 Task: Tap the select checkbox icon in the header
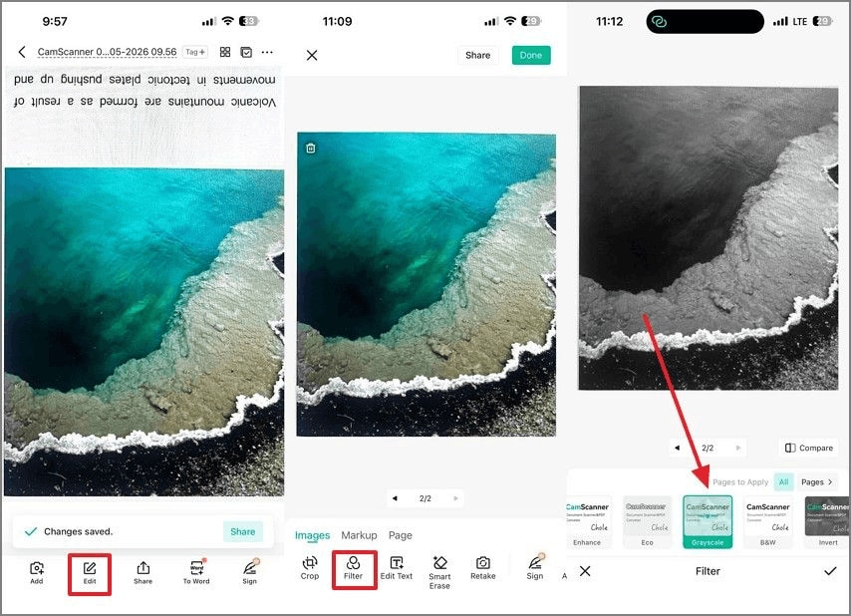pyautogui.click(x=246, y=52)
